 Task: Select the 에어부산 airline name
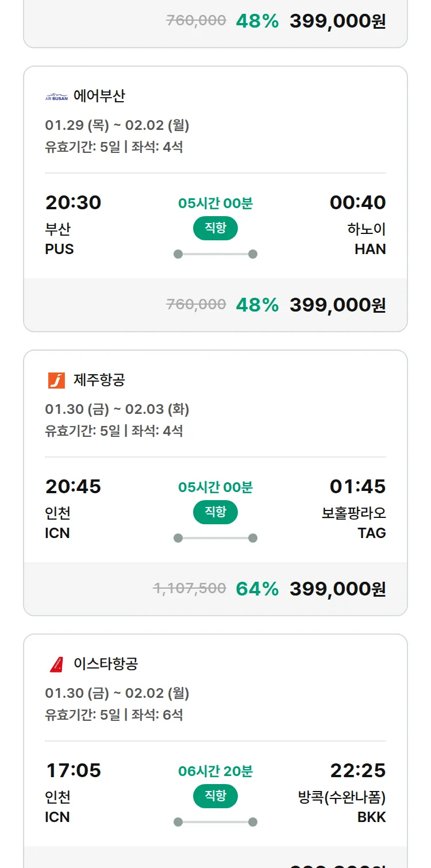99,96
